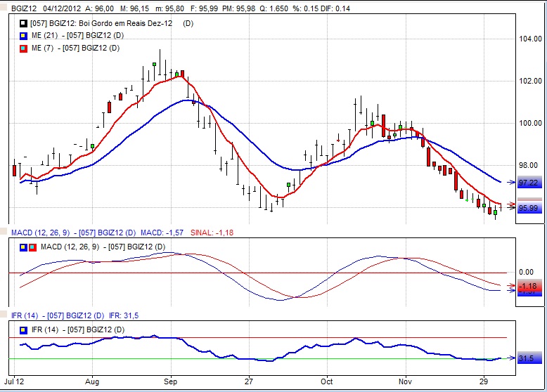Click the 104.00 price scale label
The image size is (547, 392).
pyautogui.click(x=529, y=39)
